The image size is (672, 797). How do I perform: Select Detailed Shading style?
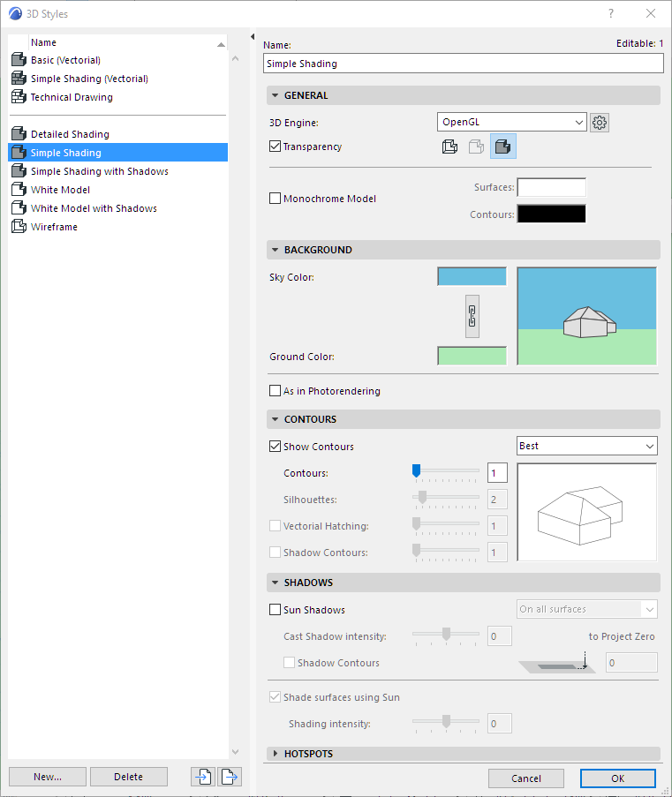click(118, 134)
